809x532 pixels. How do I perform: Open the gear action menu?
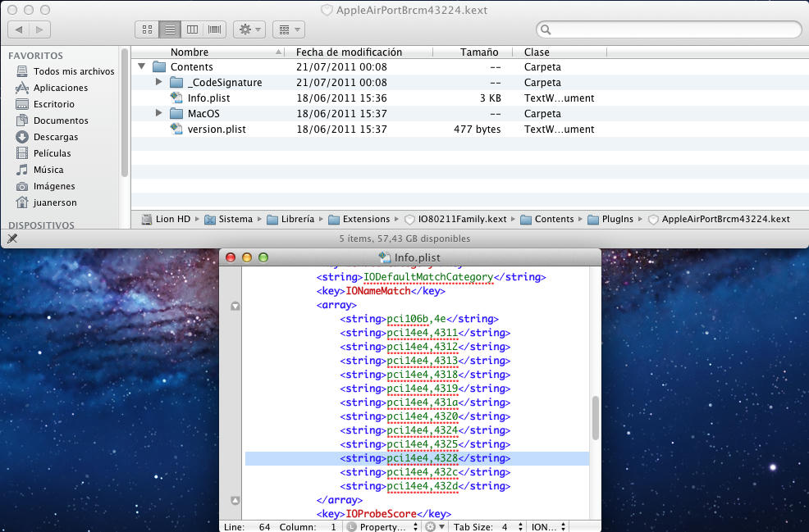pos(249,30)
